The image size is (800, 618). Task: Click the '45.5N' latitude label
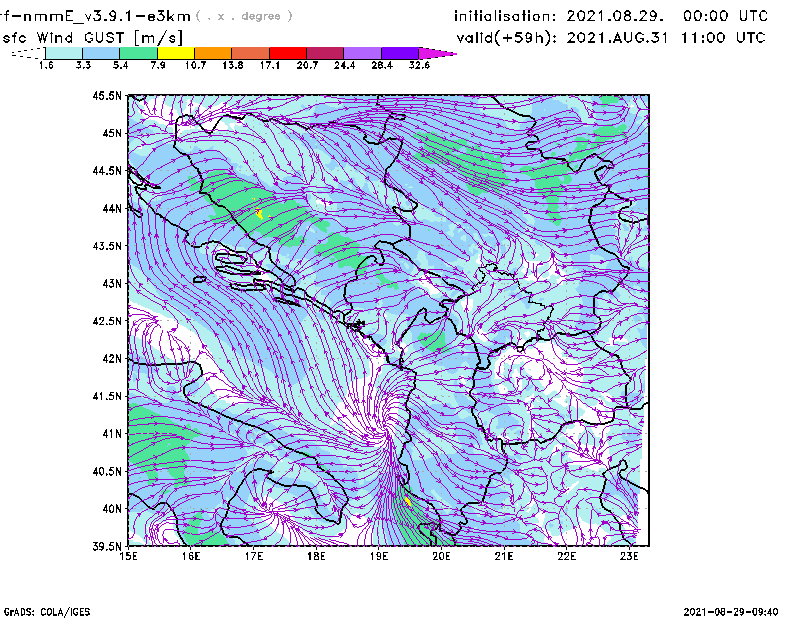pyautogui.click(x=107, y=95)
